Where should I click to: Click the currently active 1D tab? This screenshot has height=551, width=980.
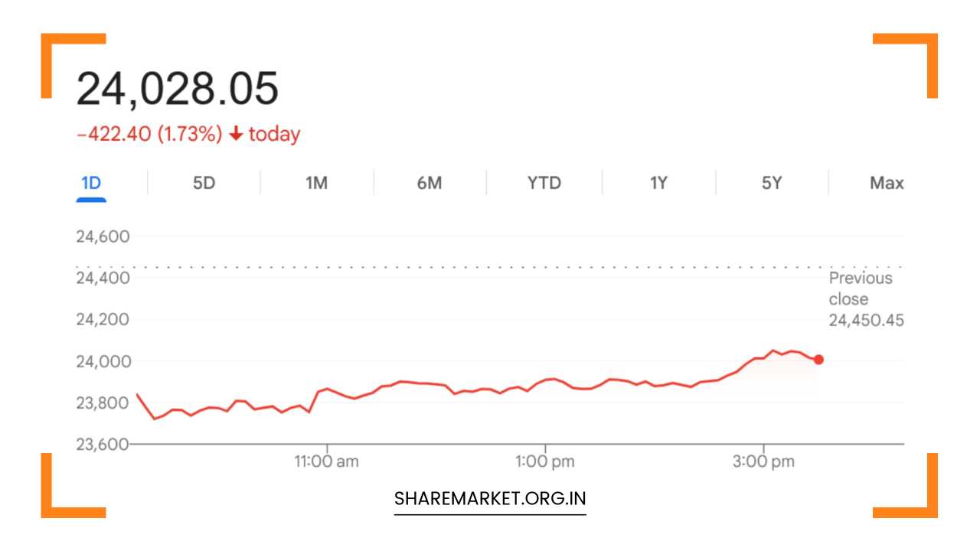[92, 183]
